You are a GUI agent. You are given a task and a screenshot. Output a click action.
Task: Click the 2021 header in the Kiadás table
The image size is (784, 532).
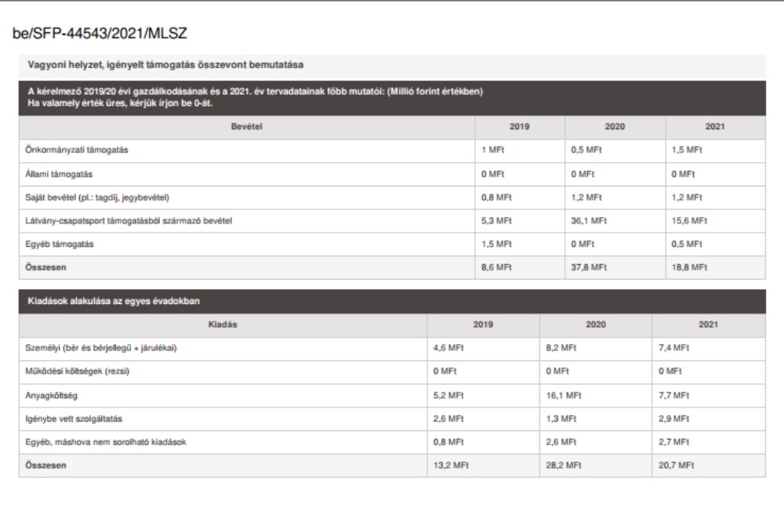709,324
